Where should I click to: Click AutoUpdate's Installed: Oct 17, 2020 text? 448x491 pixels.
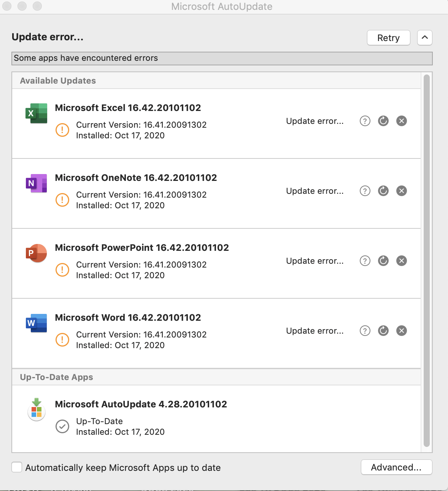tap(120, 432)
